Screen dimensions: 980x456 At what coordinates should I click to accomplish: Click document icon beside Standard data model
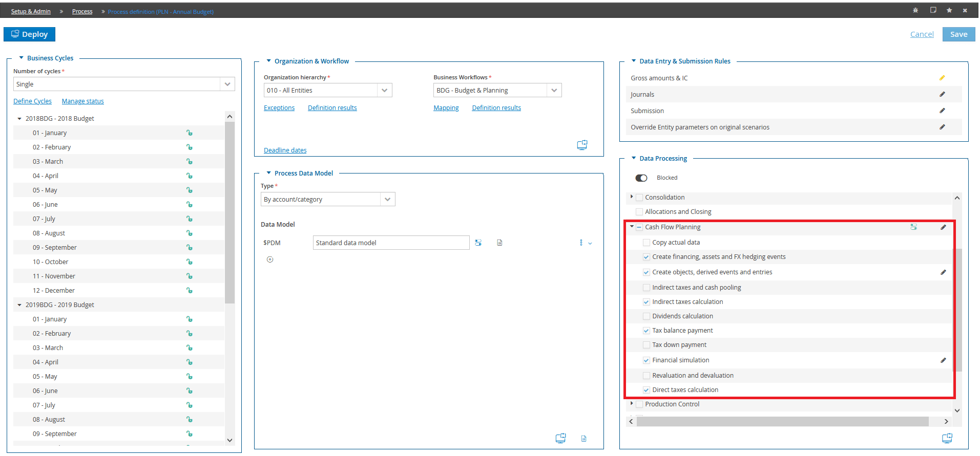click(499, 243)
